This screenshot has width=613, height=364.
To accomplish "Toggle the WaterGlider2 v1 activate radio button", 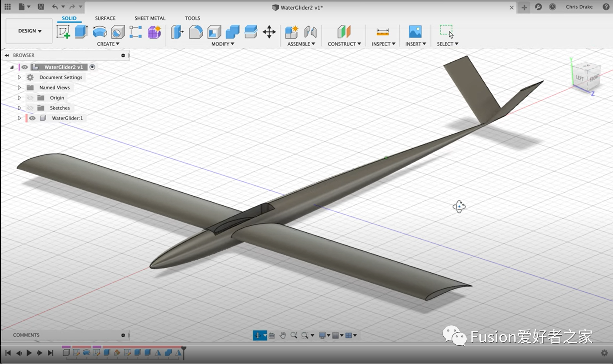I will 92,67.
